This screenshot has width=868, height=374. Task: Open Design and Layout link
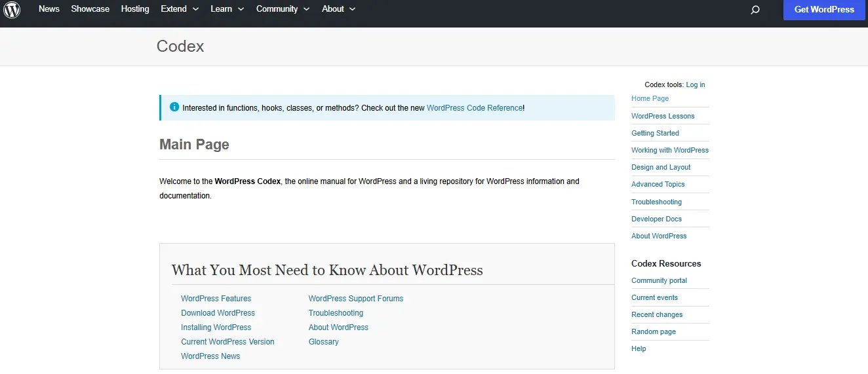click(x=661, y=167)
